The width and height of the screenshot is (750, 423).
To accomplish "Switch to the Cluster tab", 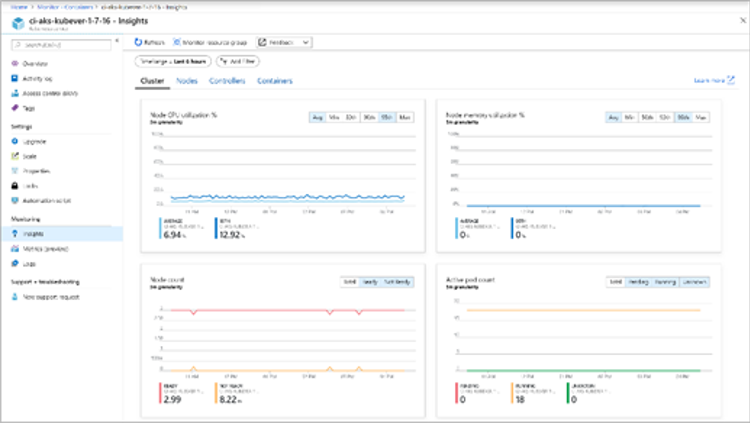I will coord(152,81).
